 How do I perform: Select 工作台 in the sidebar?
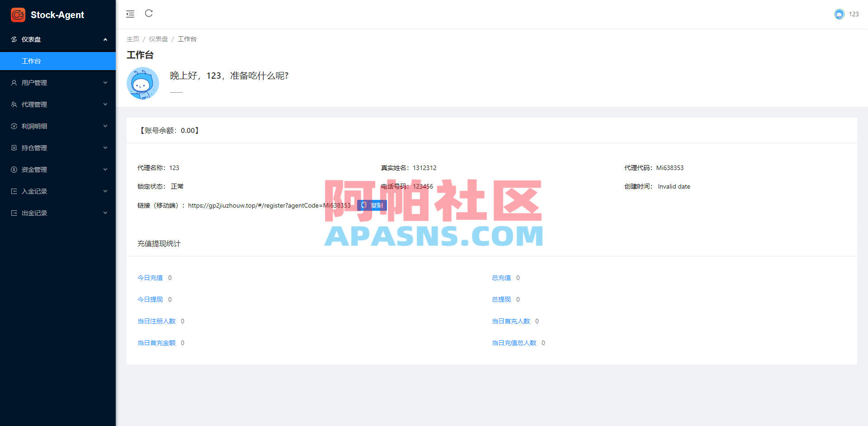[32, 61]
